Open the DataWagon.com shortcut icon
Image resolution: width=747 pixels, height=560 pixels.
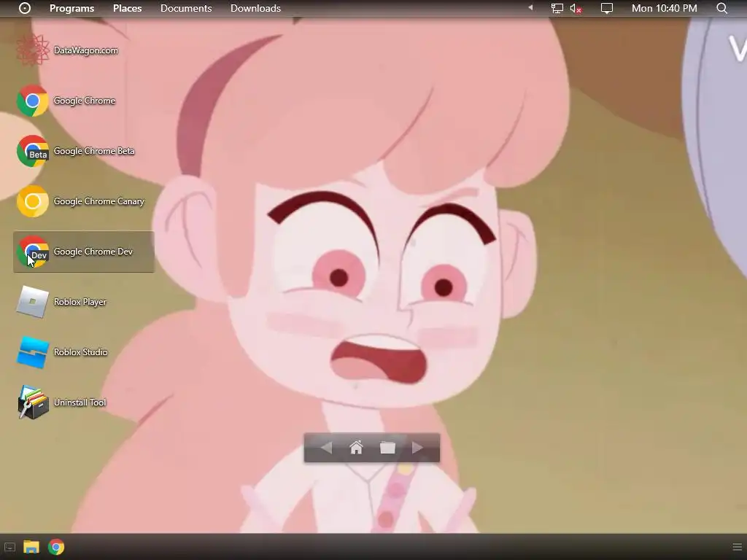tap(32, 50)
